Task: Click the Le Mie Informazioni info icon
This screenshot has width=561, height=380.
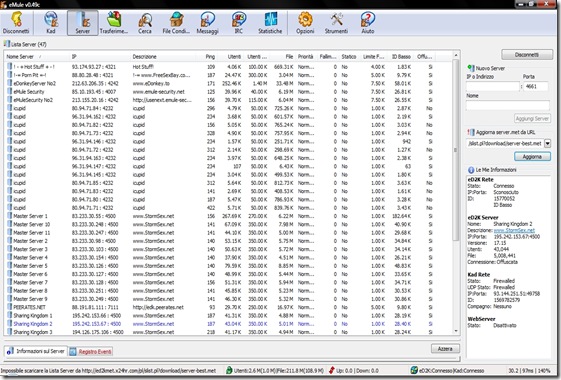Action: coord(471,170)
